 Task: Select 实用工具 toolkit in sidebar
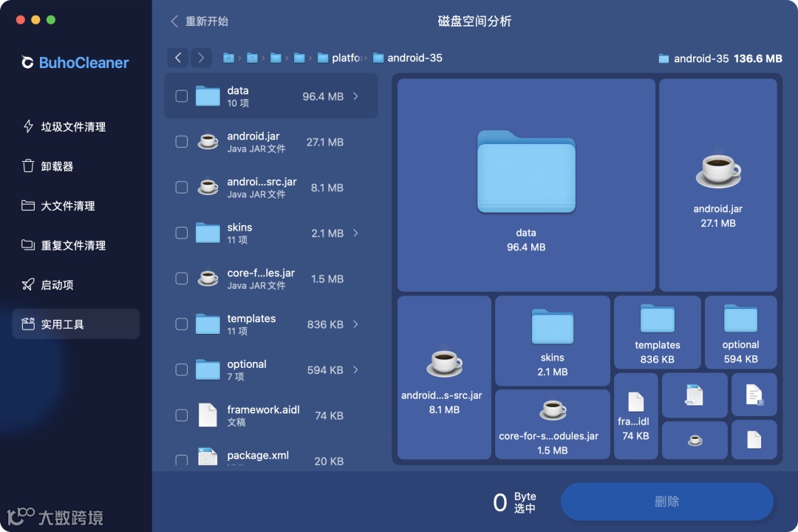click(x=75, y=324)
